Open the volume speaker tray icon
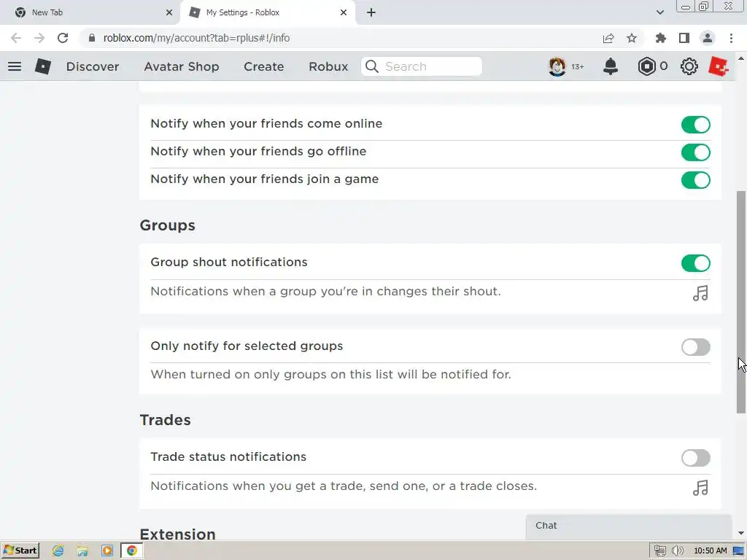The height and width of the screenshot is (560, 747). [677, 551]
